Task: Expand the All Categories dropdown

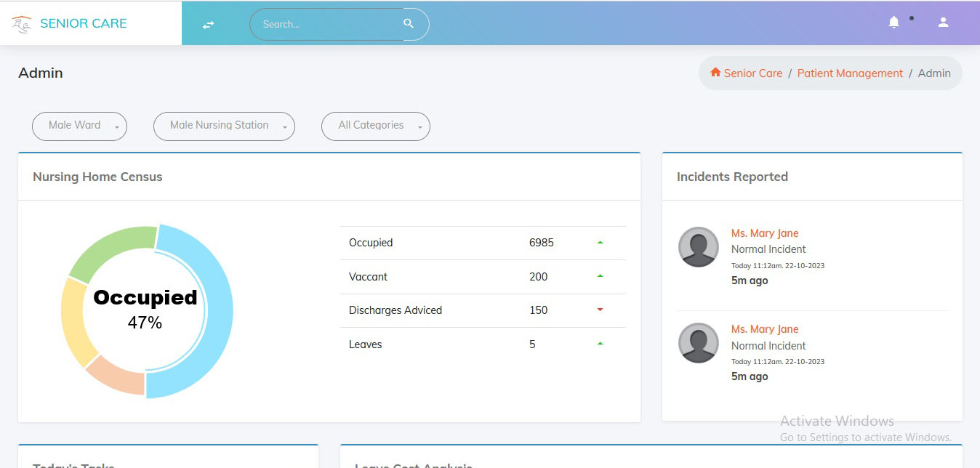Action: coord(375,126)
